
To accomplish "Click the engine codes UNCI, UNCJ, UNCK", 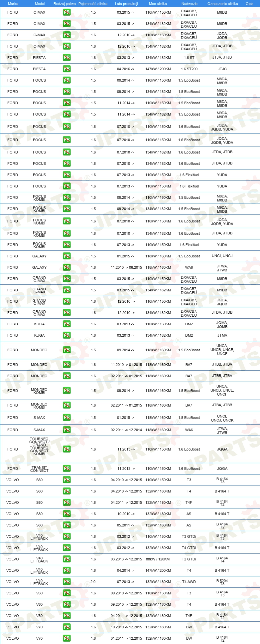I will click(x=222, y=418).
